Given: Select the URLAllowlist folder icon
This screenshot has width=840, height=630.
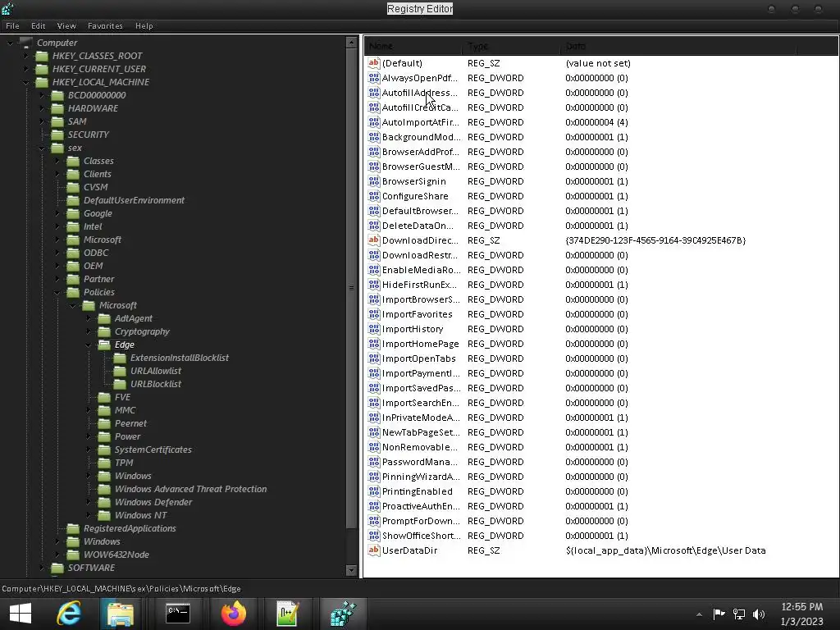Looking at the screenshot, I should point(120,371).
